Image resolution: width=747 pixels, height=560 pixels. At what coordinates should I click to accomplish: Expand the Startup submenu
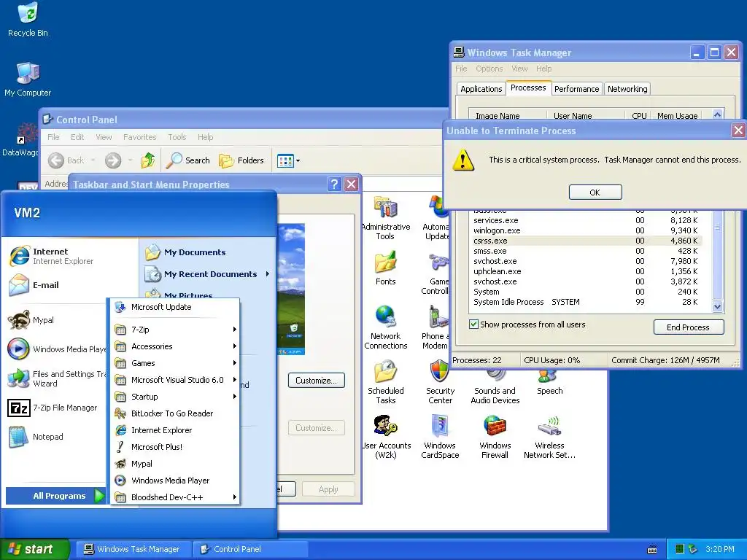click(x=175, y=397)
